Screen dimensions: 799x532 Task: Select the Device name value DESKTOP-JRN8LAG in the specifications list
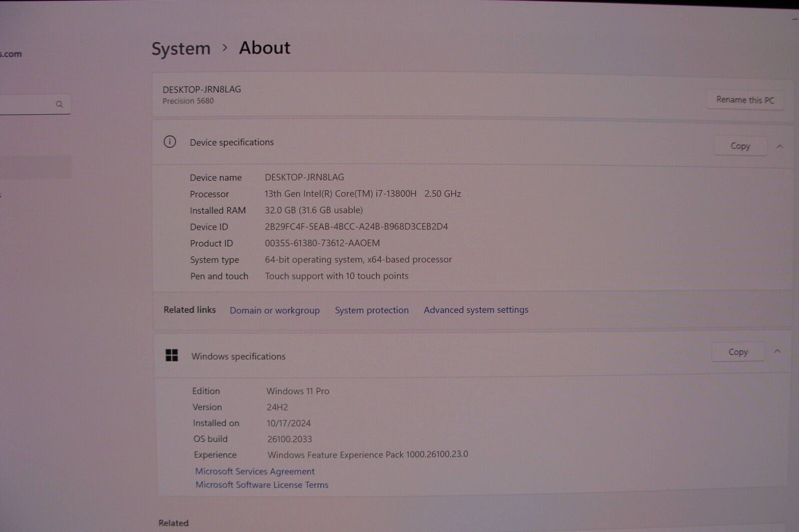pos(304,177)
